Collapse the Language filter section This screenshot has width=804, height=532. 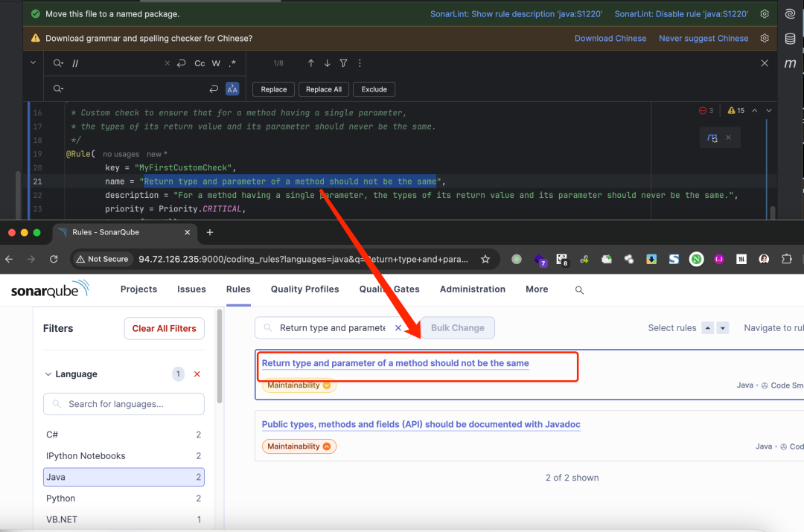click(x=48, y=374)
